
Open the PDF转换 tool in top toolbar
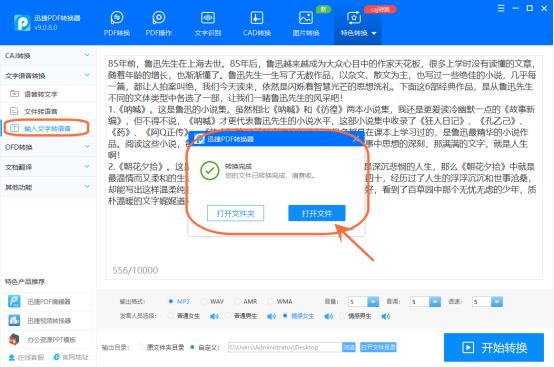coord(117,24)
